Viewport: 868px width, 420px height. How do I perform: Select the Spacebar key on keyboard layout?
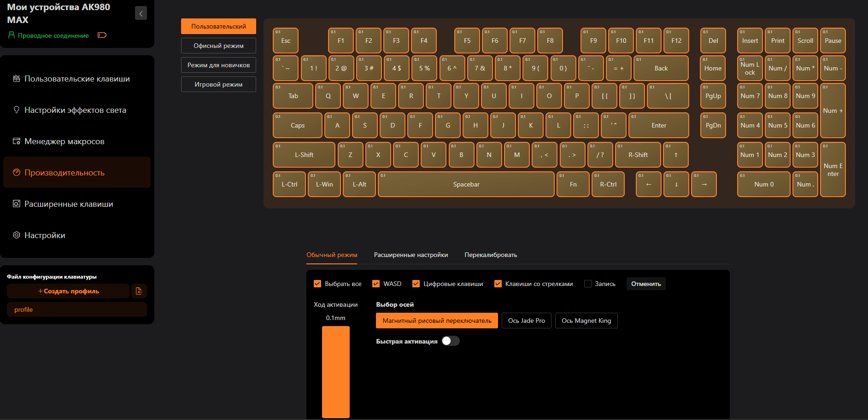pos(466,184)
